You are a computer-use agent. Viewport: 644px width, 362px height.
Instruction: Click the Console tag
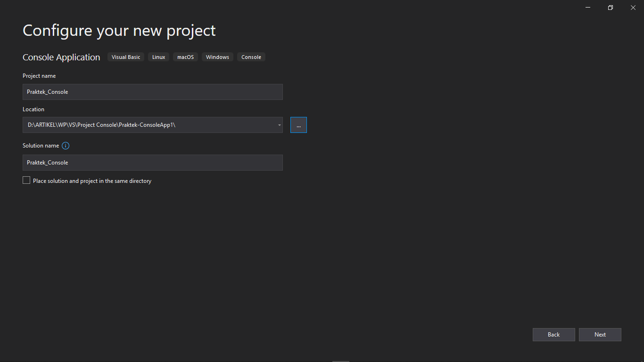[x=251, y=57]
